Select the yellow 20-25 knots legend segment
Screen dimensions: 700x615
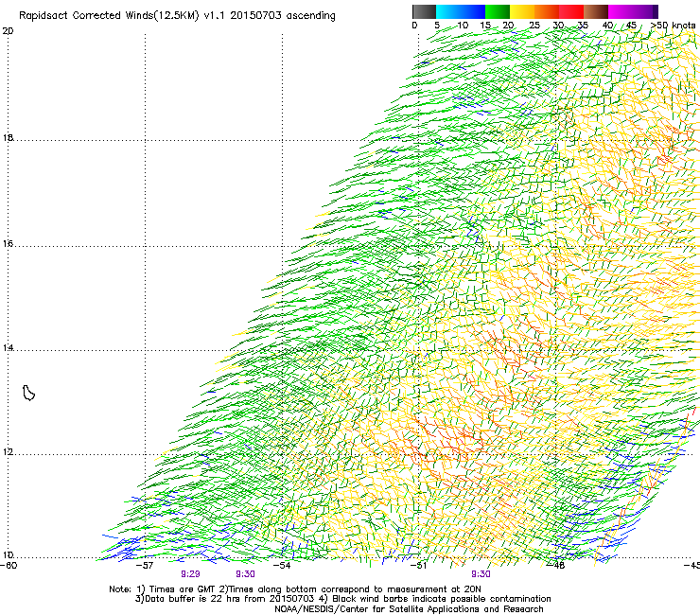522,11
